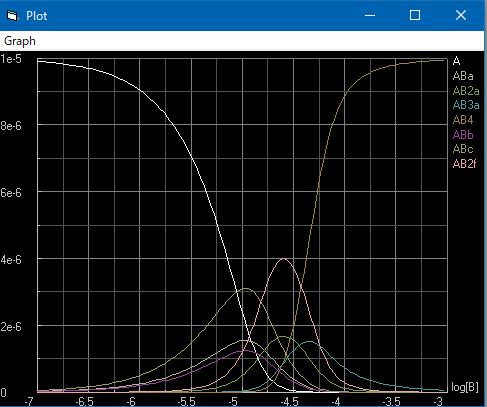The width and height of the screenshot is (487, 407).
Task: Click the ABa legend label
Action: (463, 76)
